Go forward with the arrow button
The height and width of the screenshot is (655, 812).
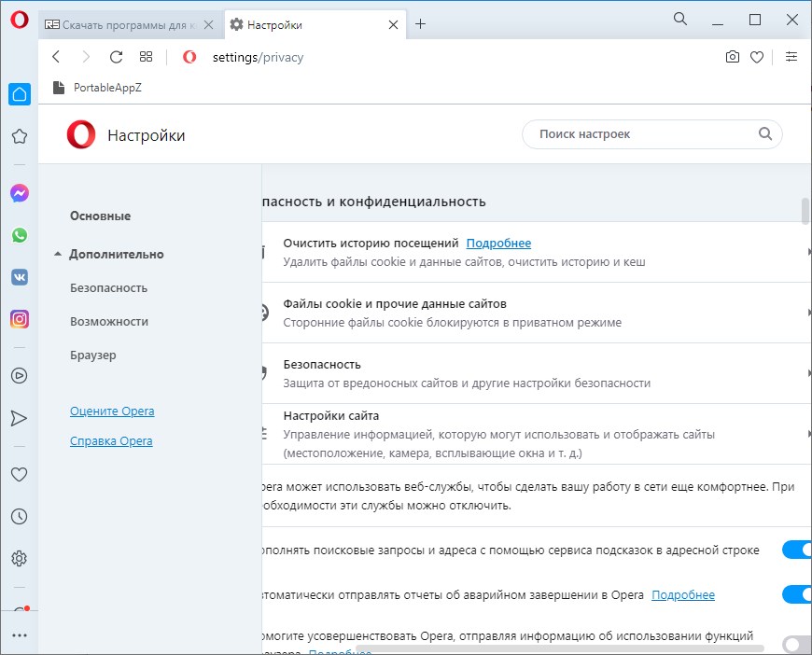(x=86, y=56)
